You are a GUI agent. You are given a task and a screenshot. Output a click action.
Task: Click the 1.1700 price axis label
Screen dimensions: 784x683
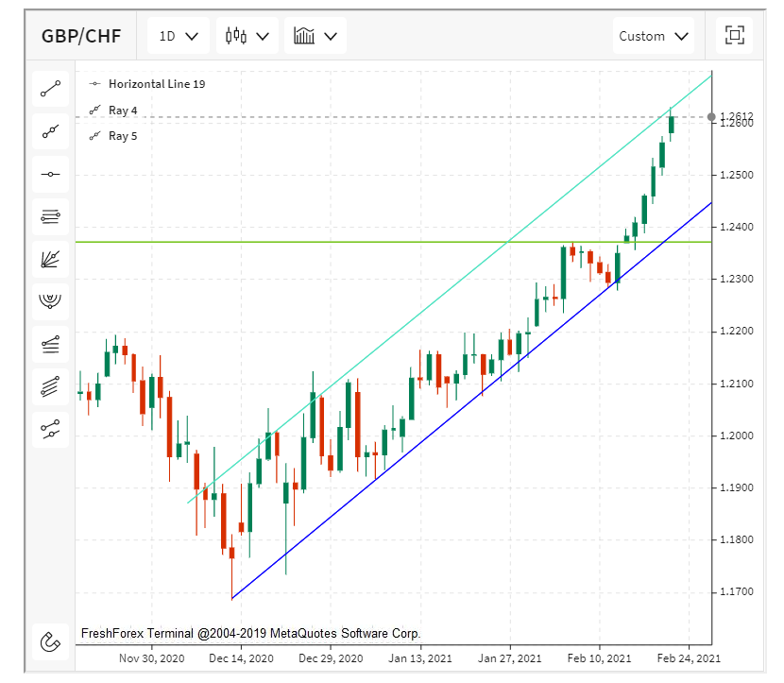[737, 591]
